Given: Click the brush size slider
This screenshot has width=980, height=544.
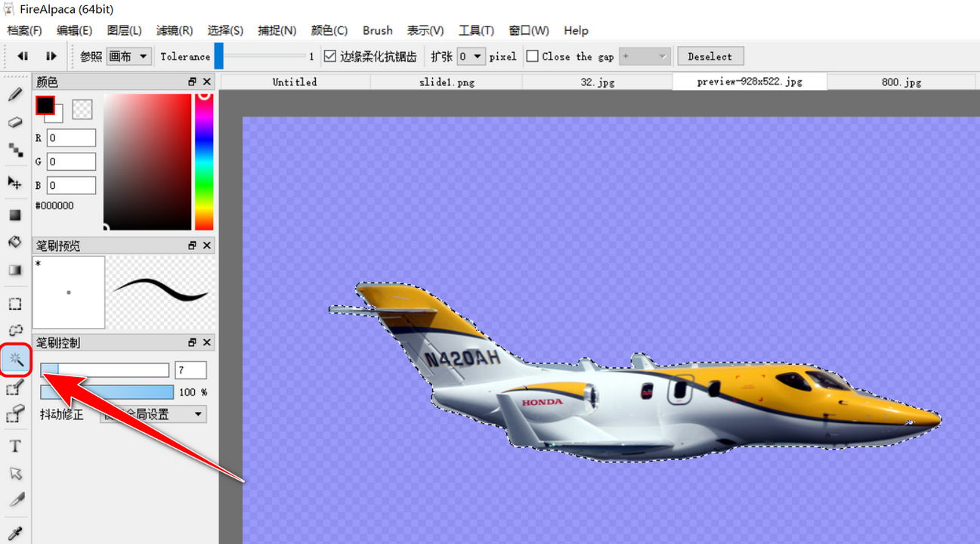Looking at the screenshot, I should 104,369.
